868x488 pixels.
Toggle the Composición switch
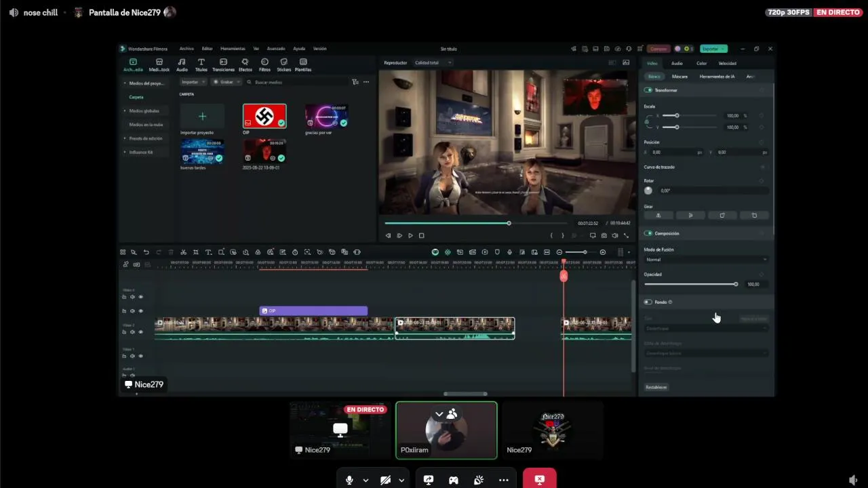coord(648,233)
